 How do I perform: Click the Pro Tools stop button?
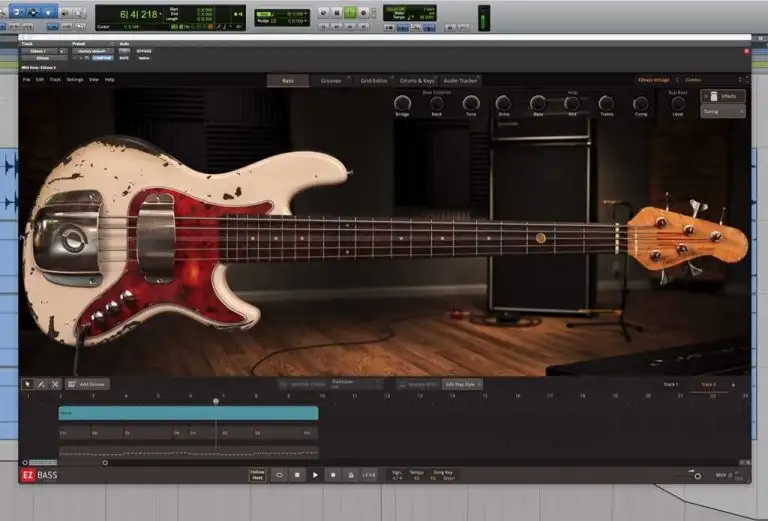pos(336,13)
